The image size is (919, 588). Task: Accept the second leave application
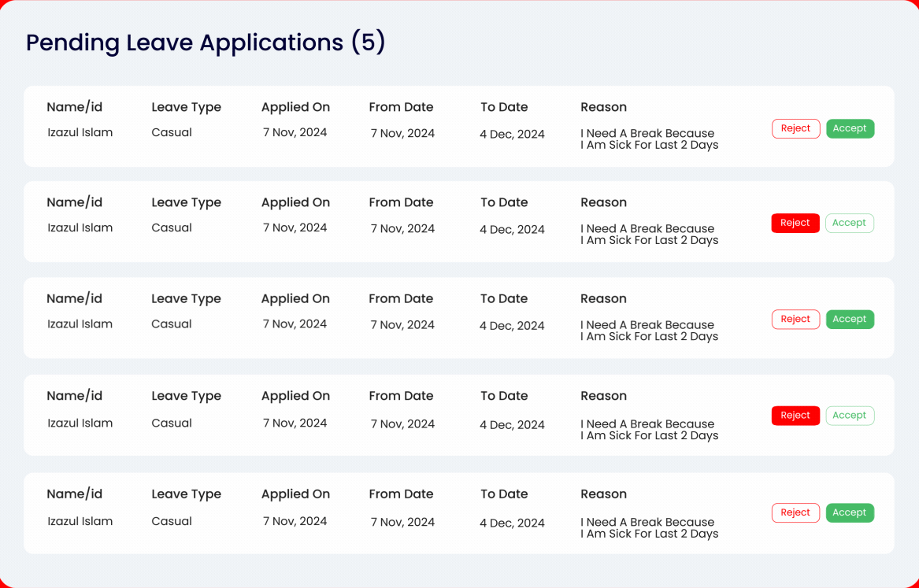(x=849, y=223)
